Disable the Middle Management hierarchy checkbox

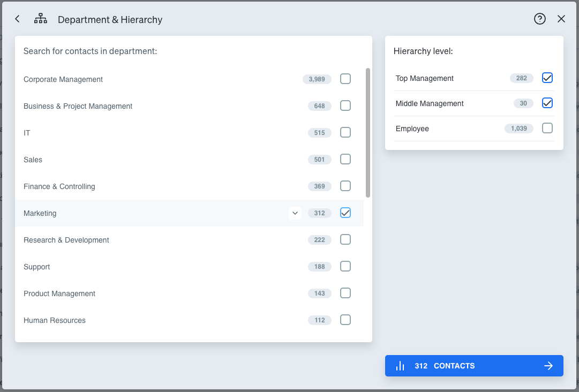point(547,103)
